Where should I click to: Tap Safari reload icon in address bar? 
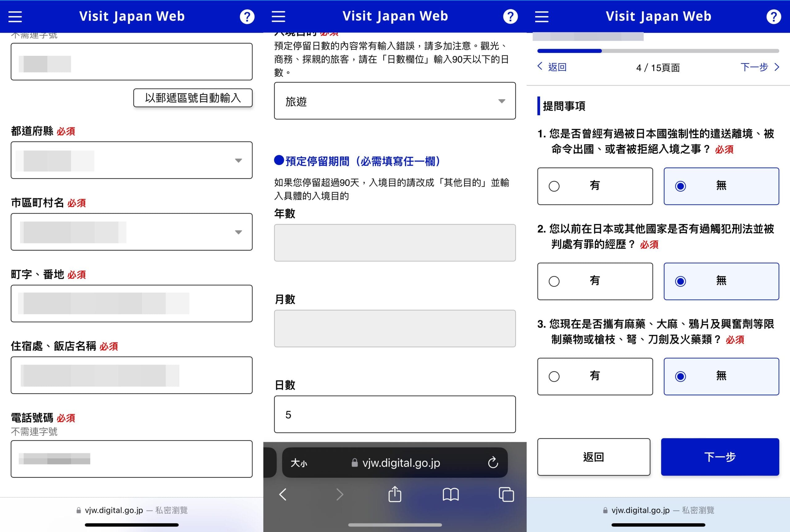(493, 463)
